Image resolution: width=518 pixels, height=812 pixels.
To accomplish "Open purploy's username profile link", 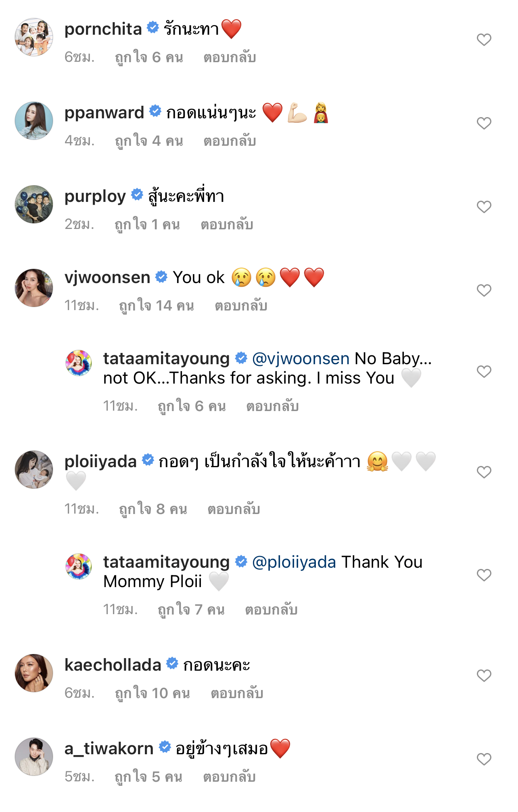I will pyautogui.click(x=95, y=196).
